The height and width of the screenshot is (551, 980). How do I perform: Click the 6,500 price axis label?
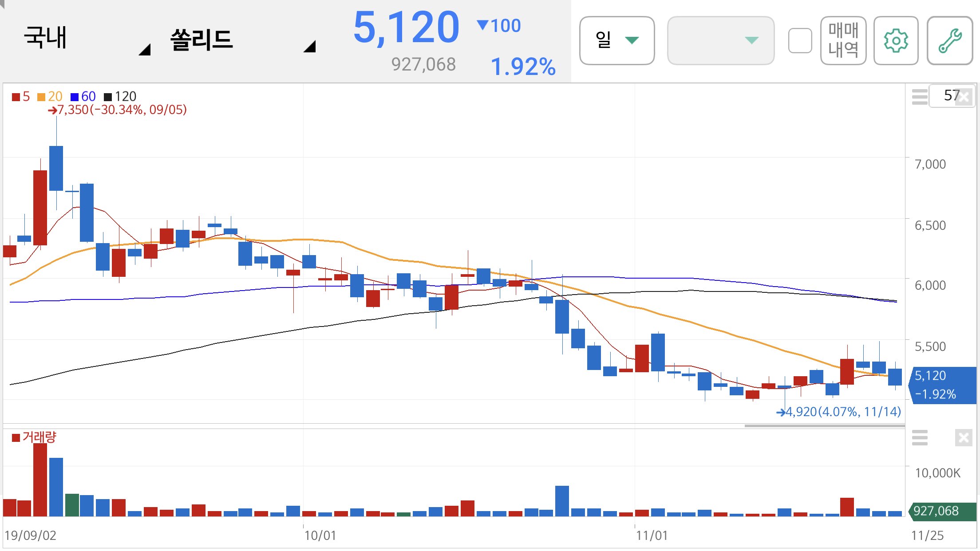(930, 225)
